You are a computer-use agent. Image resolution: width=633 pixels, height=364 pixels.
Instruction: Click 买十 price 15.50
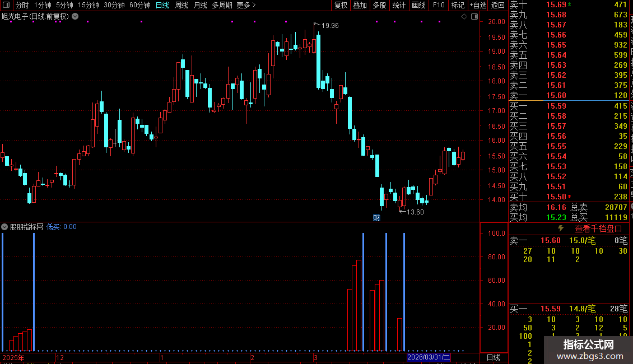pos(556,197)
